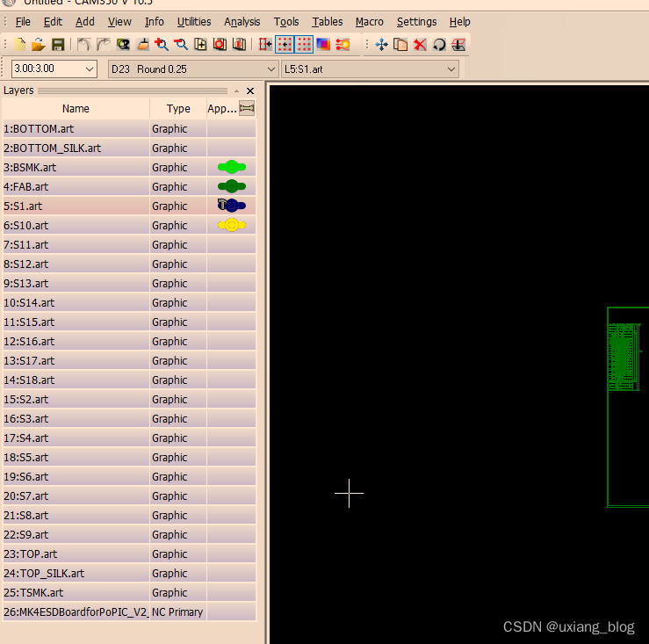Open the Tables menu
The image size is (649, 644).
coord(327,22)
